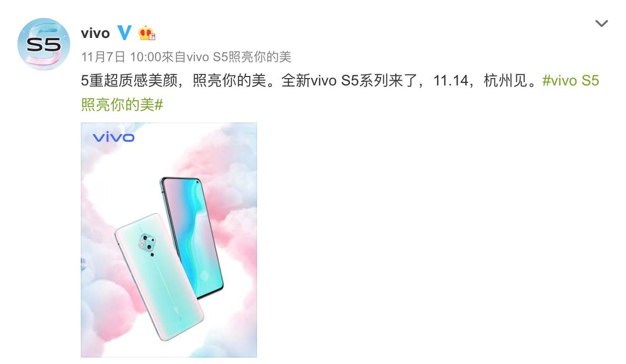Click the diamond camera module on phone back
The width and height of the screenshot is (626, 364).
[x=146, y=243]
